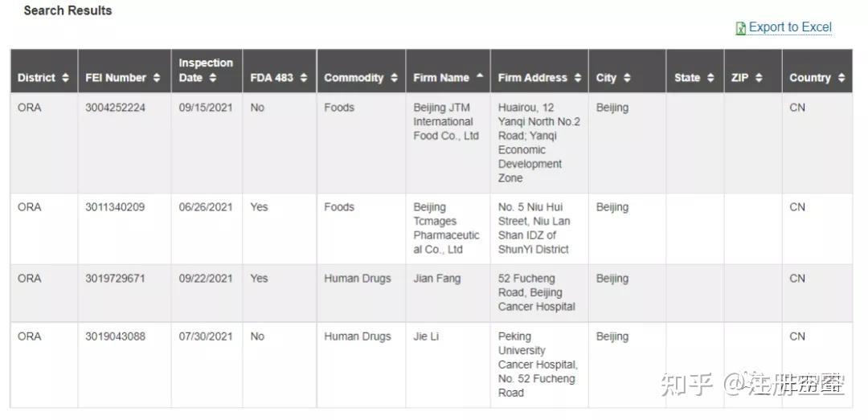
Task: Click the Excel file icon beside Export
Action: tap(740, 28)
